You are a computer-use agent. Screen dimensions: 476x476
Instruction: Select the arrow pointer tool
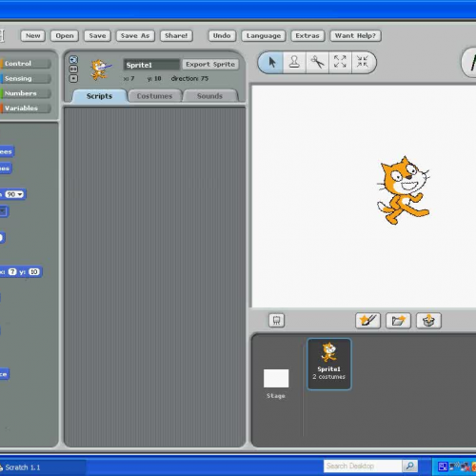pyautogui.click(x=271, y=63)
